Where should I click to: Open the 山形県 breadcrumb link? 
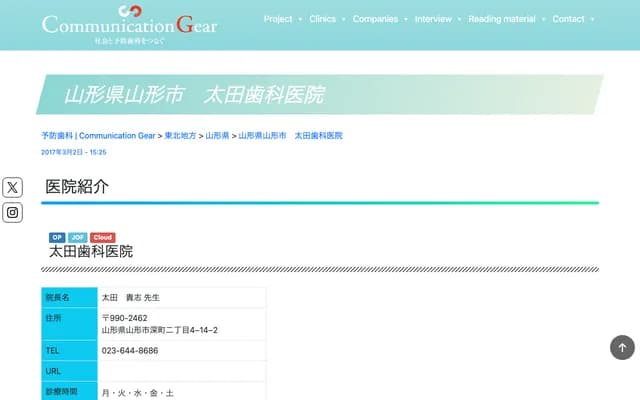[x=217, y=135]
